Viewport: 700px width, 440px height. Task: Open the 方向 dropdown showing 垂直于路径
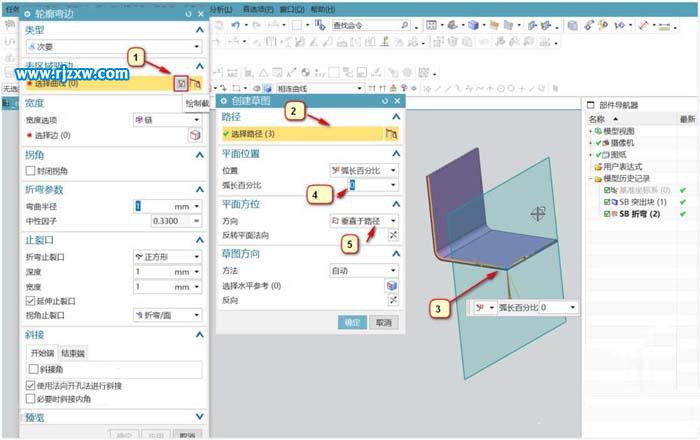[x=364, y=220]
